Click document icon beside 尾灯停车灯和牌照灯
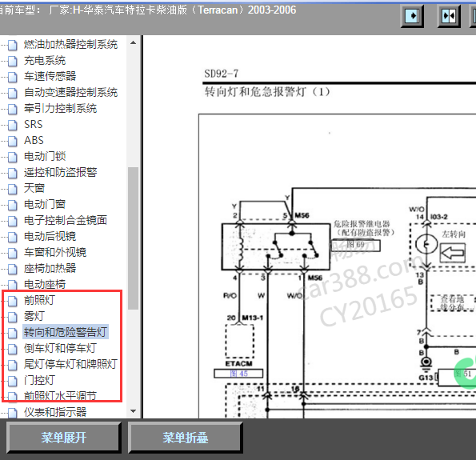The image size is (476, 460). 13,365
